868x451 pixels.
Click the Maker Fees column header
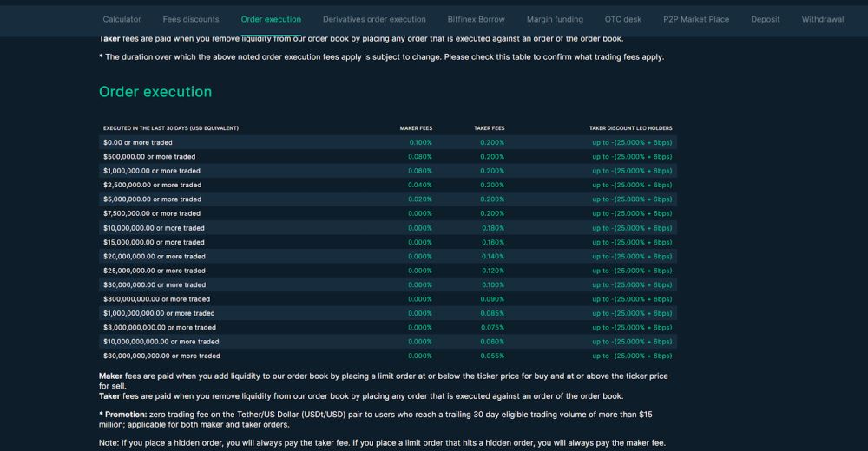417,128
